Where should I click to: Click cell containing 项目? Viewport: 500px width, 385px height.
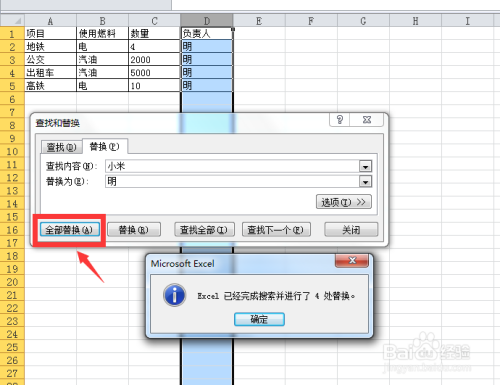click(50, 34)
